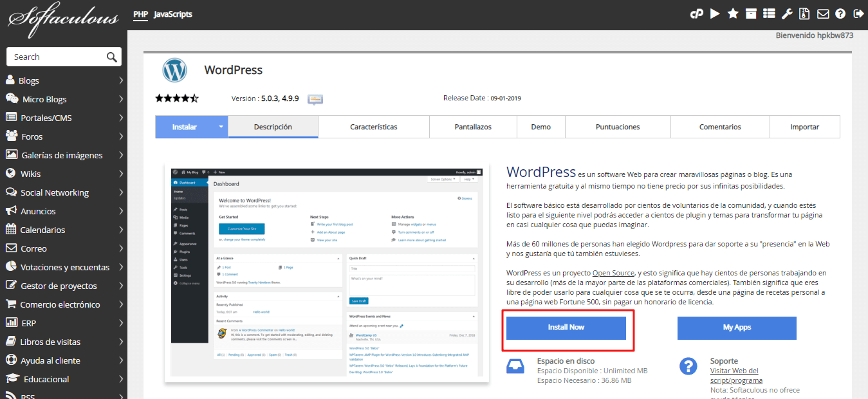This screenshot has width=868, height=399.
Task: Open the cPanel control panel icon
Action: tap(696, 14)
